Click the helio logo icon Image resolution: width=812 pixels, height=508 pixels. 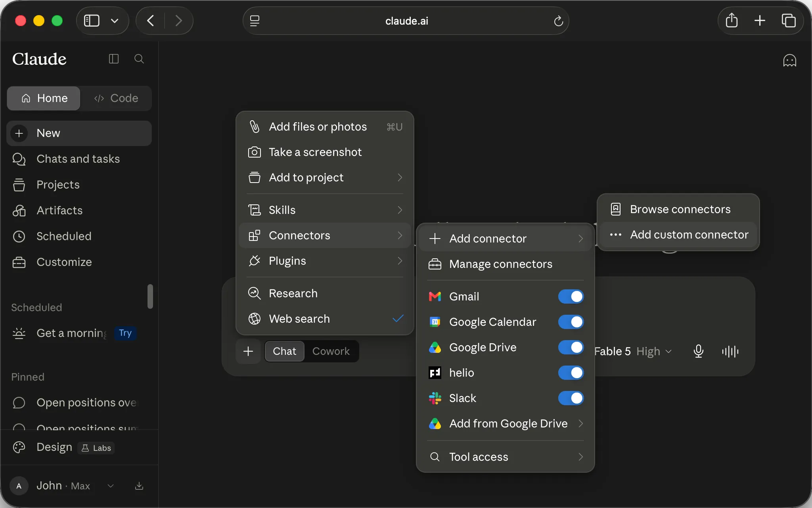(435, 373)
